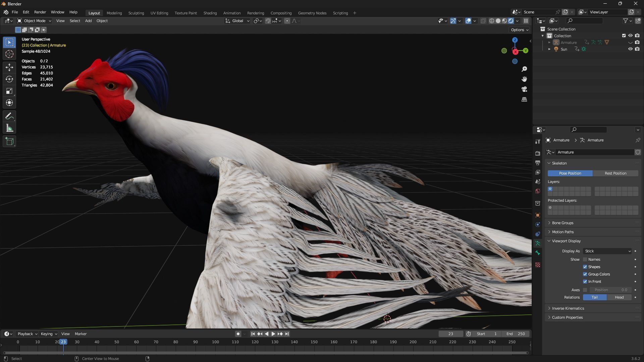Open the World properties tab
This screenshot has height=362, width=644.
tap(538, 191)
